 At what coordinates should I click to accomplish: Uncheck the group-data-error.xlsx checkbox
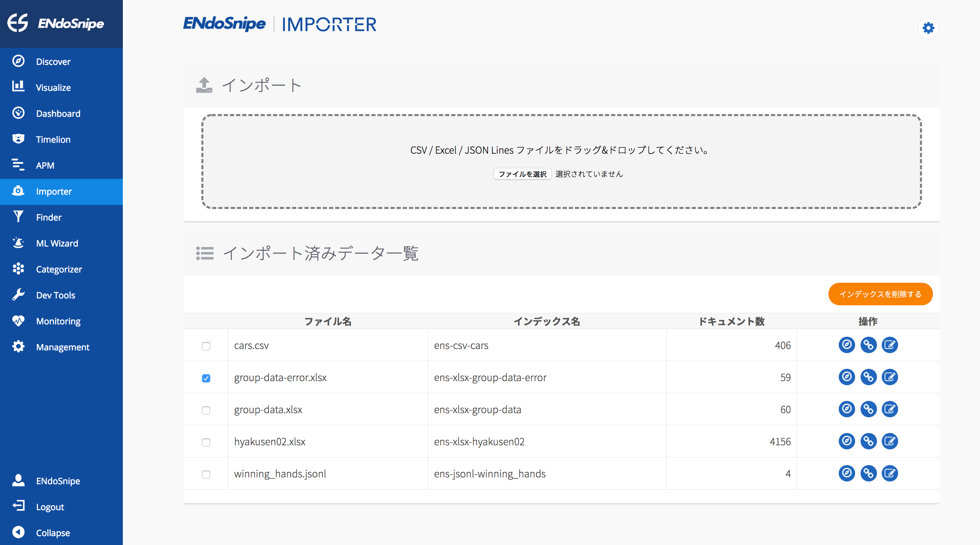[206, 378]
